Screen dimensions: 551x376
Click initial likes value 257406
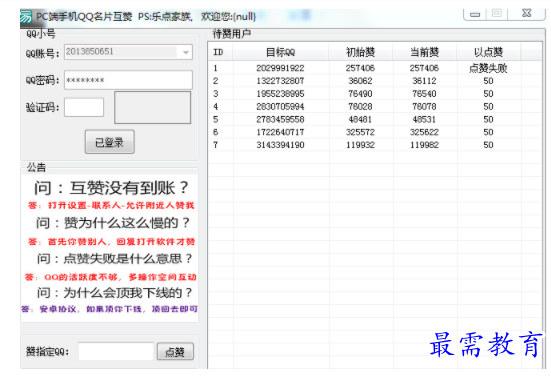[360, 68]
